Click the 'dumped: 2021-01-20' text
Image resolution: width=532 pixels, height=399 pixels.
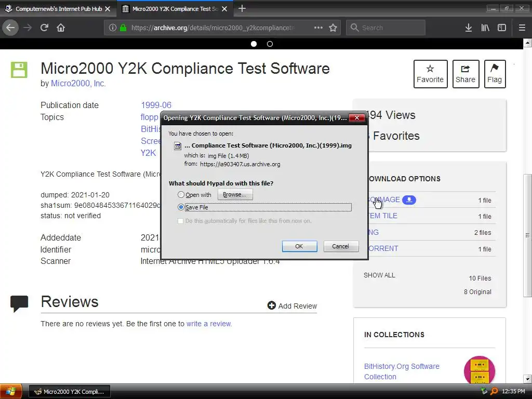pos(75,195)
